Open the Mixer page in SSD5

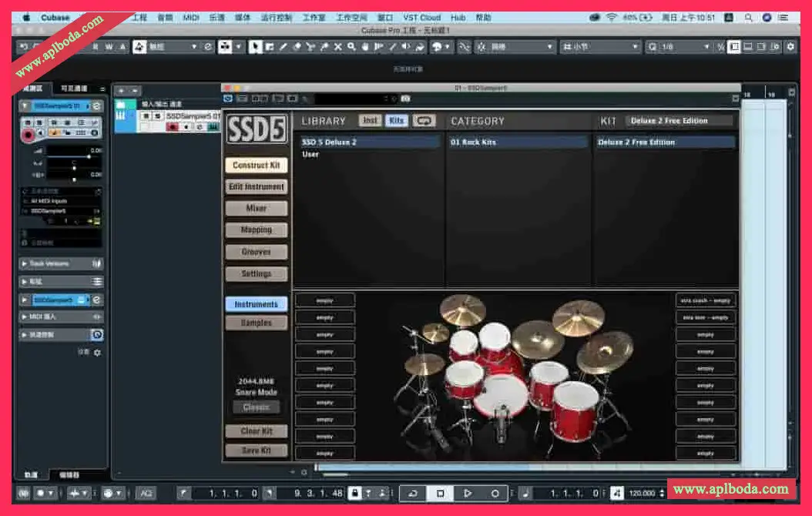click(x=257, y=208)
